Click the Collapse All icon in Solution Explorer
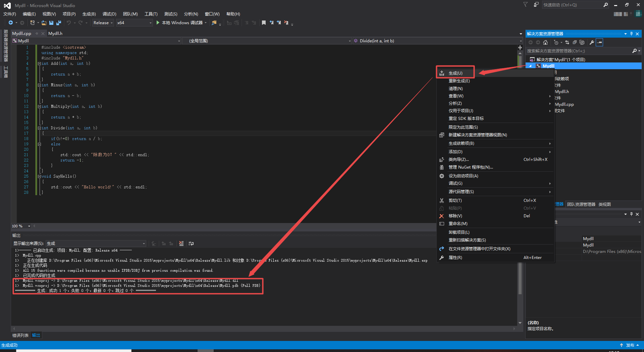 tap(575, 42)
